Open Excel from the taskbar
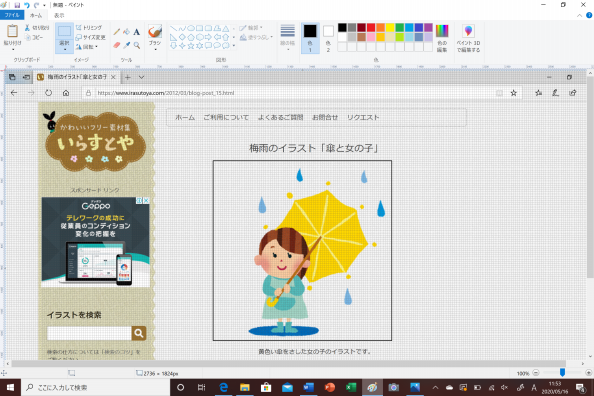Viewport: 594px width, 396px height. pyautogui.click(x=351, y=387)
